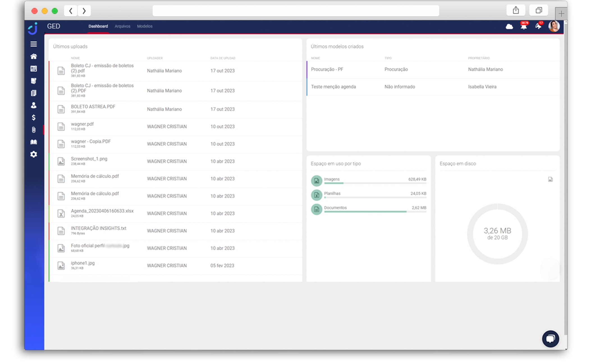
Task: Click the TIPO column header in models
Action: click(x=388, y=58)
